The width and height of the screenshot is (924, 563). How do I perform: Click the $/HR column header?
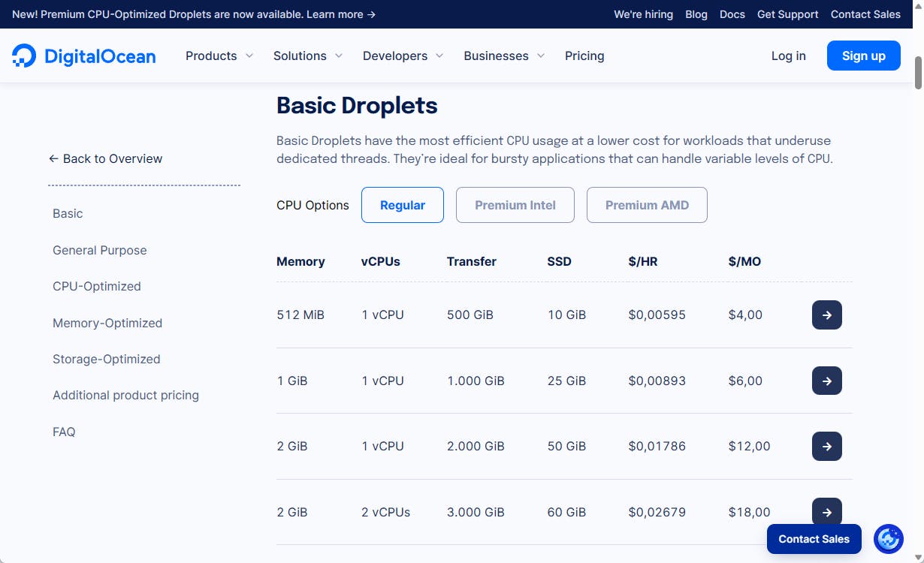[x=643, y=261]
